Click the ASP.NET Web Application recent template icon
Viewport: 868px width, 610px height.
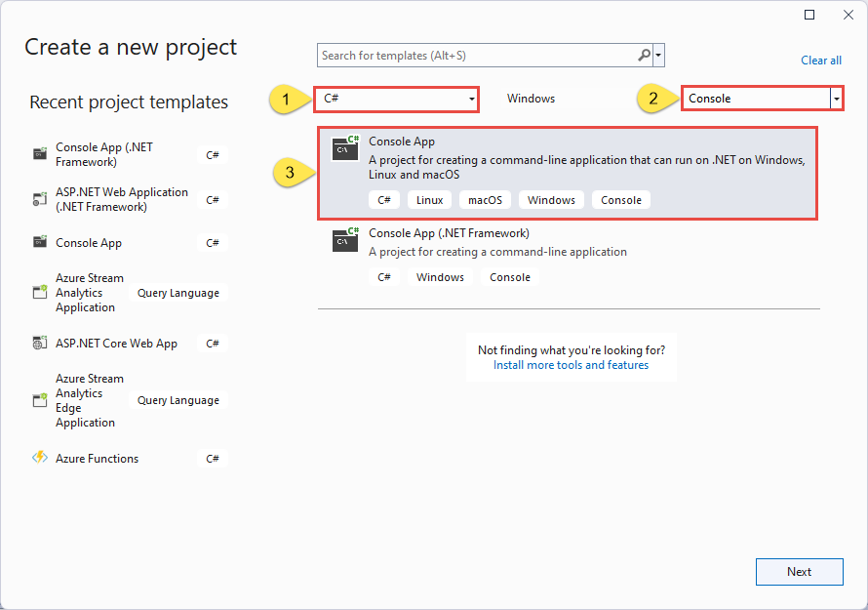point(39,199)
